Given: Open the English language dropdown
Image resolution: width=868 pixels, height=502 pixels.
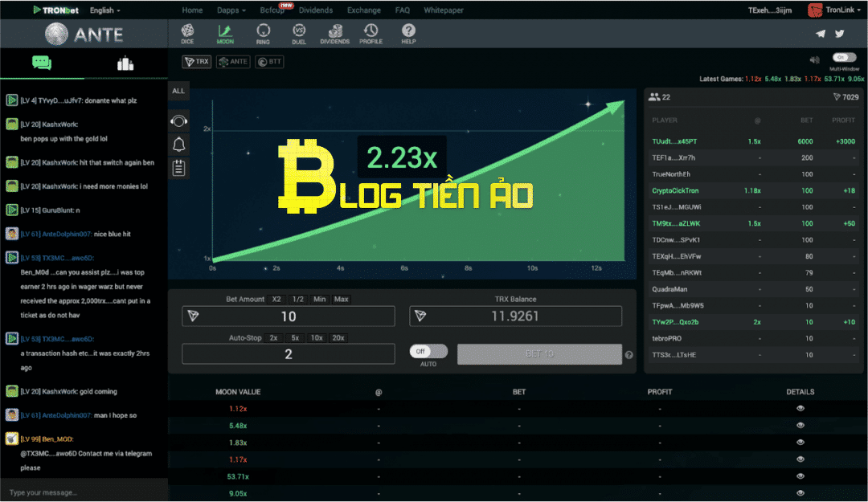Looking at the screenshot, I should point(104,10).
